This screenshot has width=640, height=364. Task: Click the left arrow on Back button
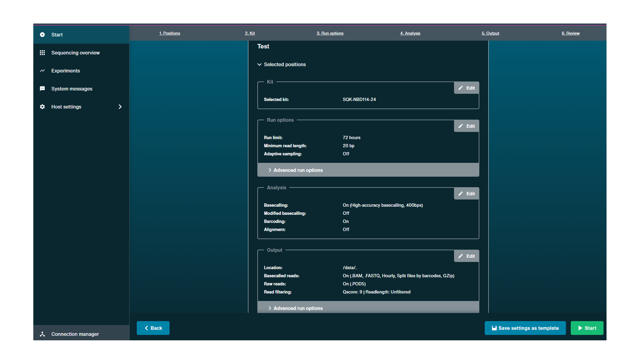coord(146,328)
